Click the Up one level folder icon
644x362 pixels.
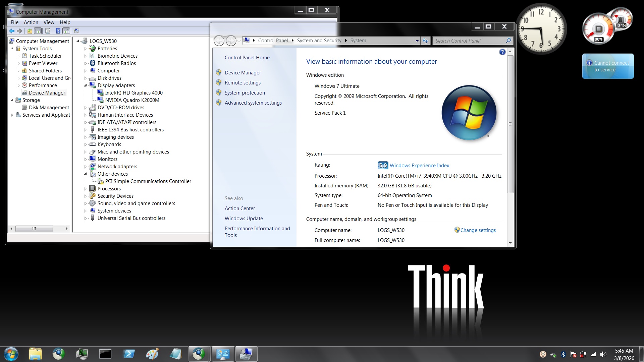pyautogui.click(x=30, y=31)
